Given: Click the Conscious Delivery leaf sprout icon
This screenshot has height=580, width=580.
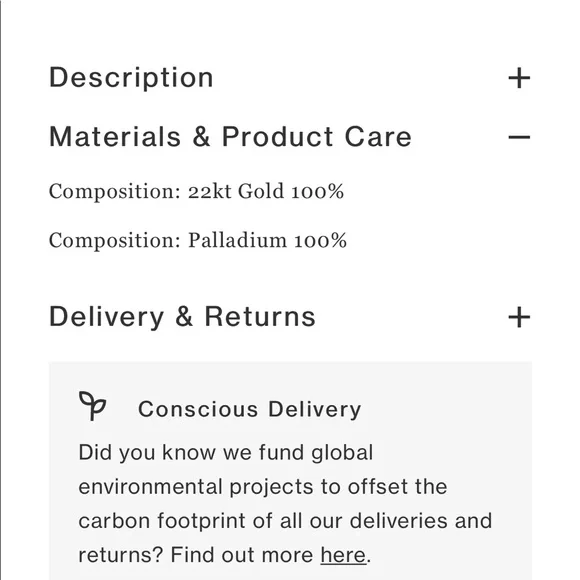Looking at the screenshot, I should coord(92,406).
